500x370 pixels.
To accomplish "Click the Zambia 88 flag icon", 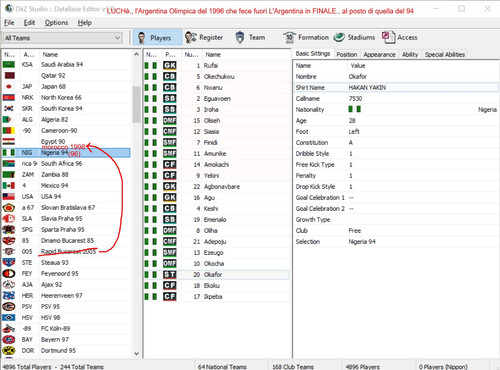I will click(9, 174).
